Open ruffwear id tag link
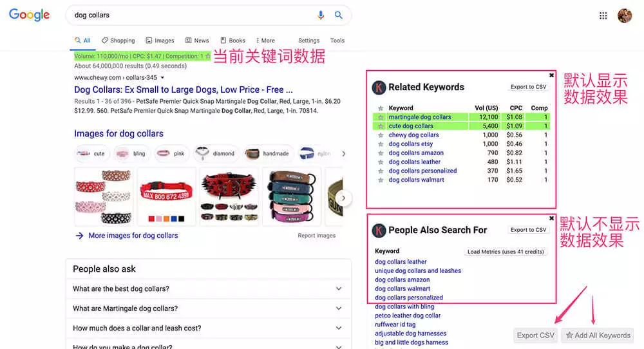 pos(395,325)
